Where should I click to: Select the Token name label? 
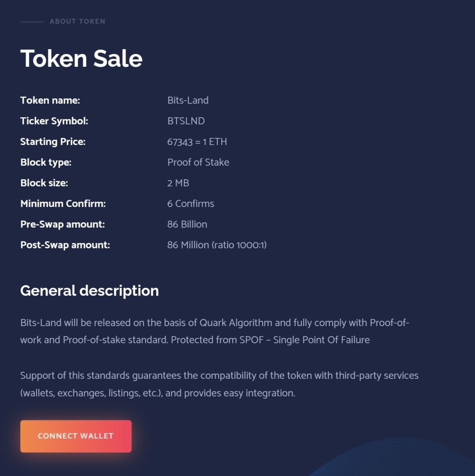[x=50, y=101]
